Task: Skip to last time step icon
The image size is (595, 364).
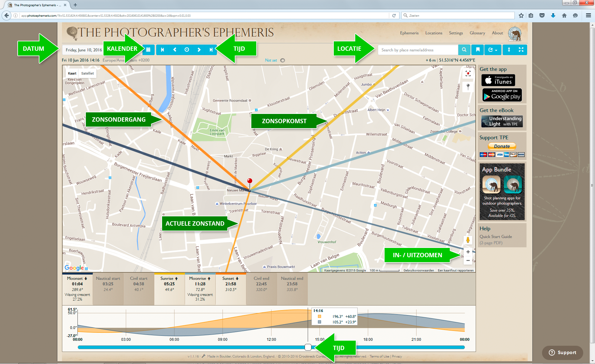Action: (211, 50)
